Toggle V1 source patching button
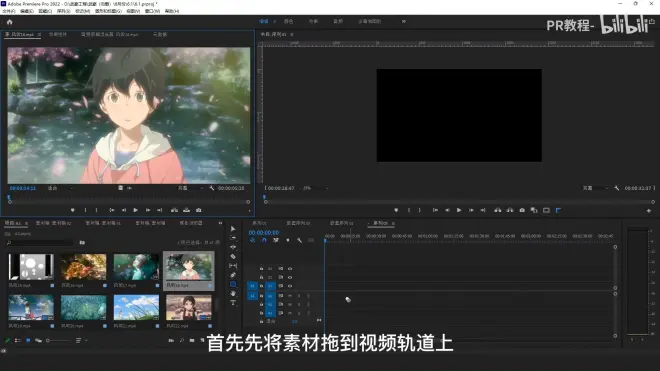Viewport: 660px width, 371px height. (x=252, y=286)
